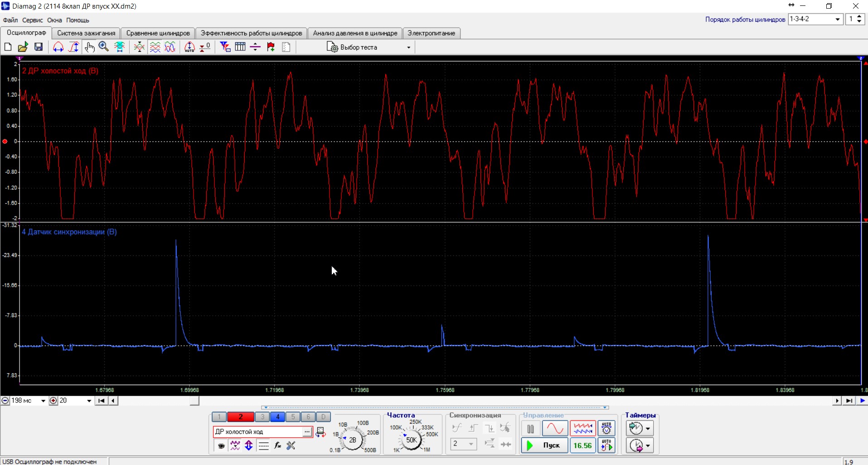Select horizontal measurement tool with red arc
The image size is (868, 465).
(58, 47)
